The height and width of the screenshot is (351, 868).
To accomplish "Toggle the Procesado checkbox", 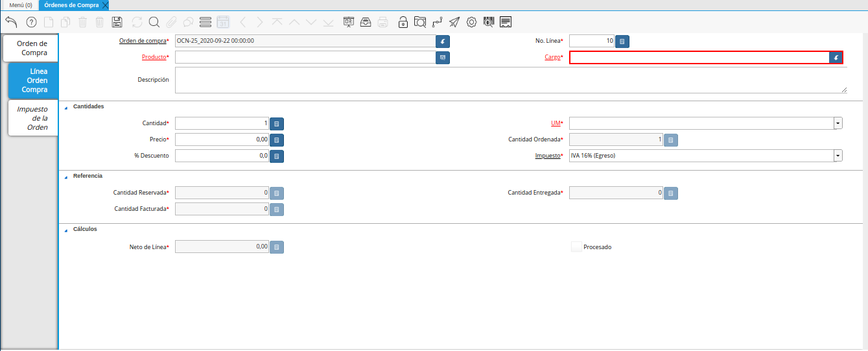I will tap(576, 247).
